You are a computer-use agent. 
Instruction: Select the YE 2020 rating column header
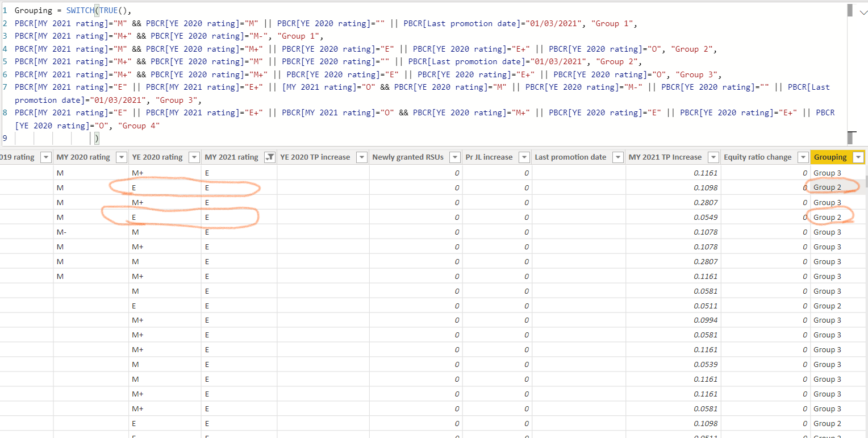click(157, 157)
